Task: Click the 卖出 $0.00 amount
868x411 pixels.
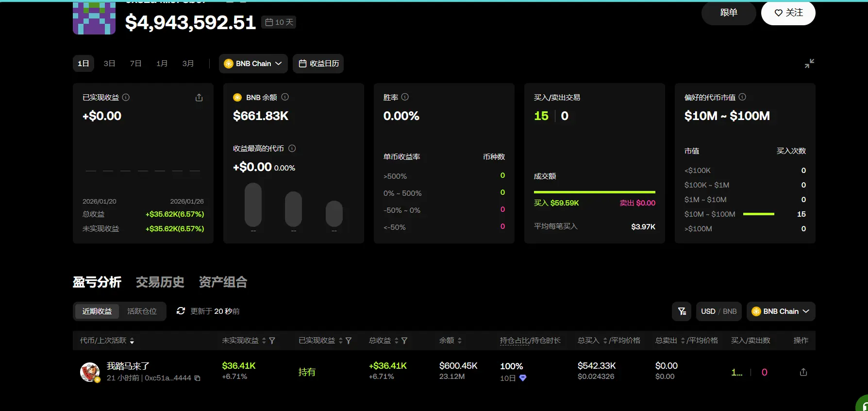Action: coord(637,203)
